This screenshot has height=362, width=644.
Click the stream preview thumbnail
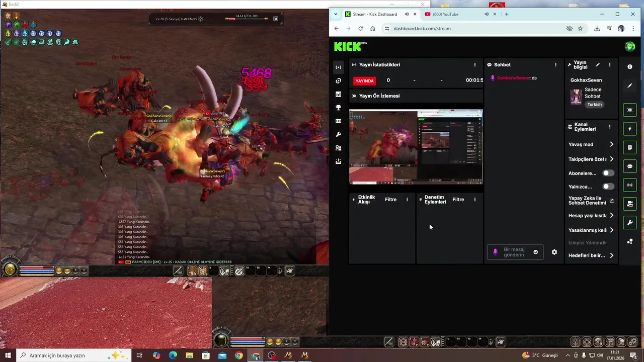(416, 147)
